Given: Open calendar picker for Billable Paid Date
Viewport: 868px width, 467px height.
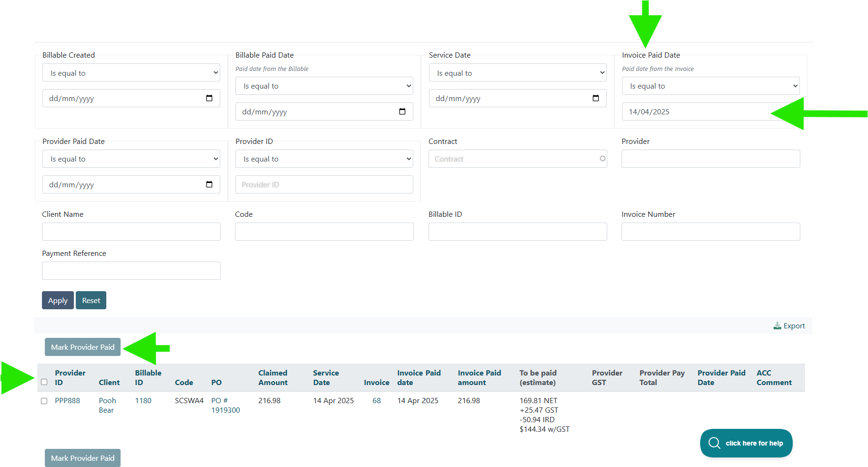Looking at the screenshot, I should (402, 112).
